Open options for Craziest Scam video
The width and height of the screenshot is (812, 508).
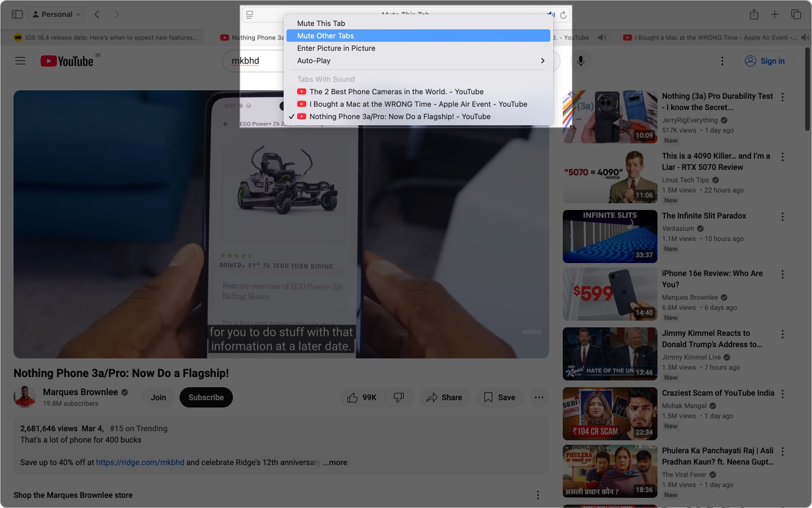click(x=783, y=394)
